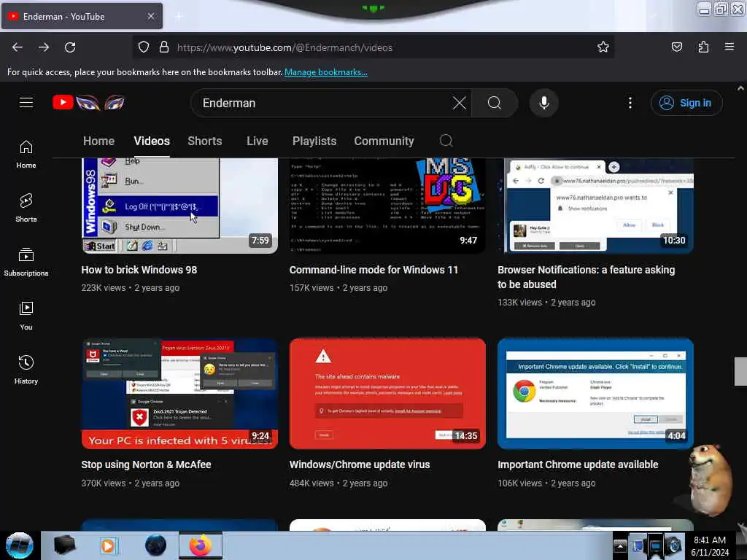The image size is (747, 560).
Task: Open the Community tab
Action: coord(384,141)
